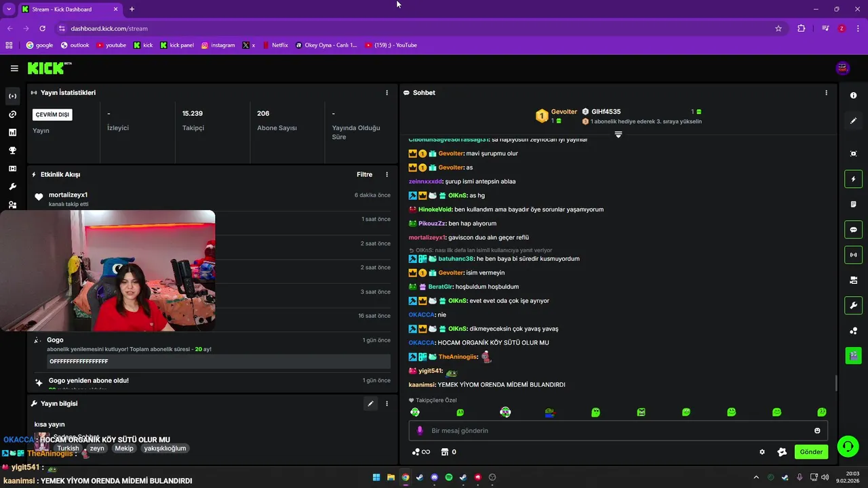Open Sohbet panel three-dot options menu
Image resolution: width=868 pixels, height=488 pixels.
pyautogui.click(x=826, y=93)
